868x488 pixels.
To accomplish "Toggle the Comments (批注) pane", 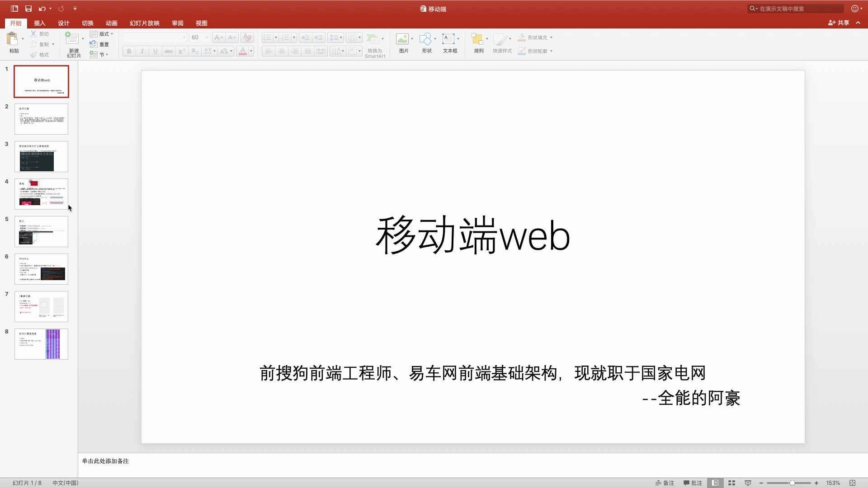I will pos(693,483).
